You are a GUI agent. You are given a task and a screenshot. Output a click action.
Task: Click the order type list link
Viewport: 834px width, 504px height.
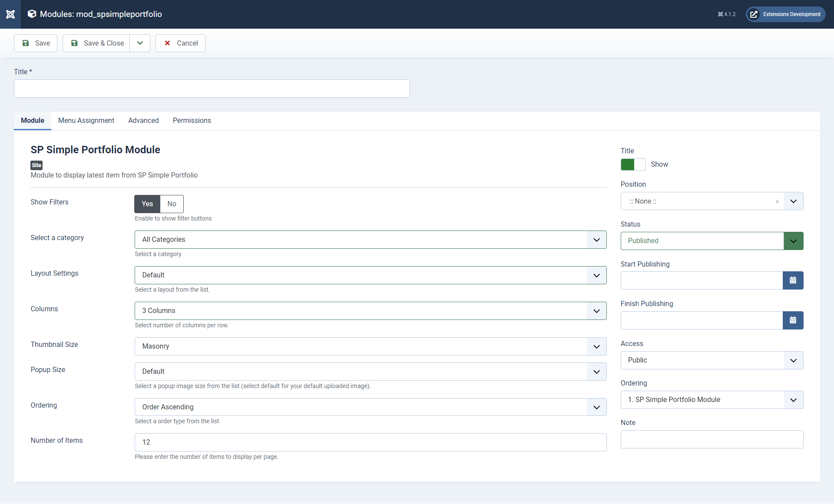tap(214, 421)
